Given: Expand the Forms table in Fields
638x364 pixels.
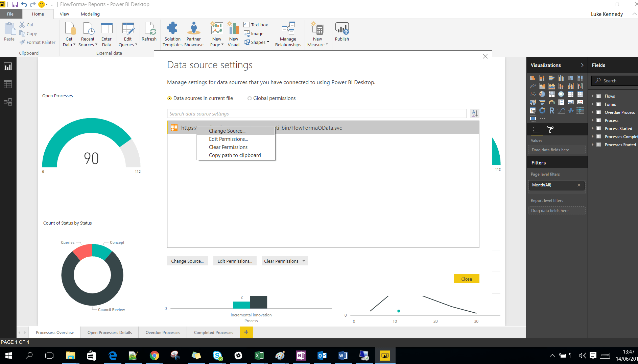Looking at the screenshot, I should [593, 104].
